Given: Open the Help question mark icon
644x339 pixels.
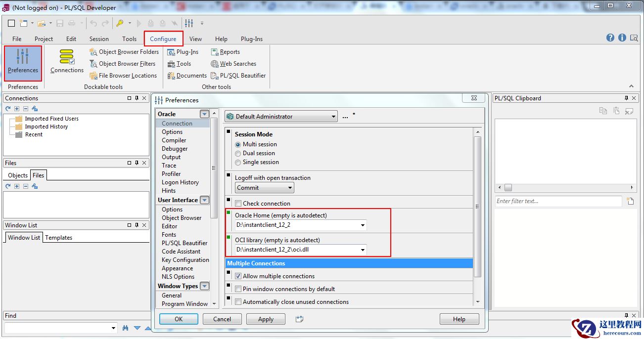Looking at the screenshot, I should pos(610,38).
